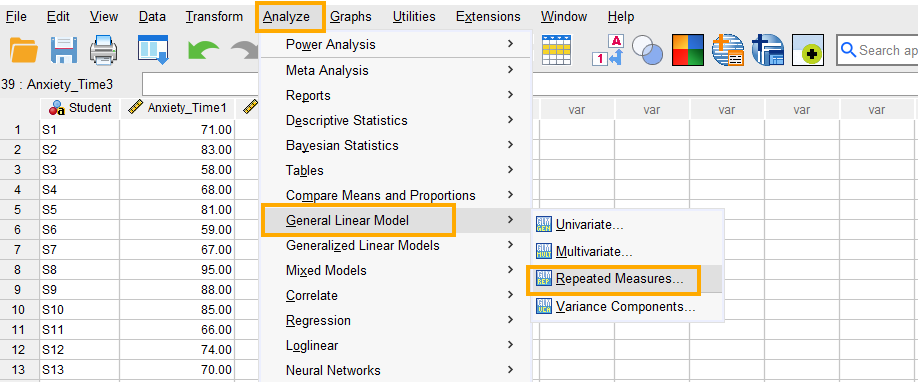Save the dataset with floppy disk icon
918x382 pixels.
(x=64, y=50)
